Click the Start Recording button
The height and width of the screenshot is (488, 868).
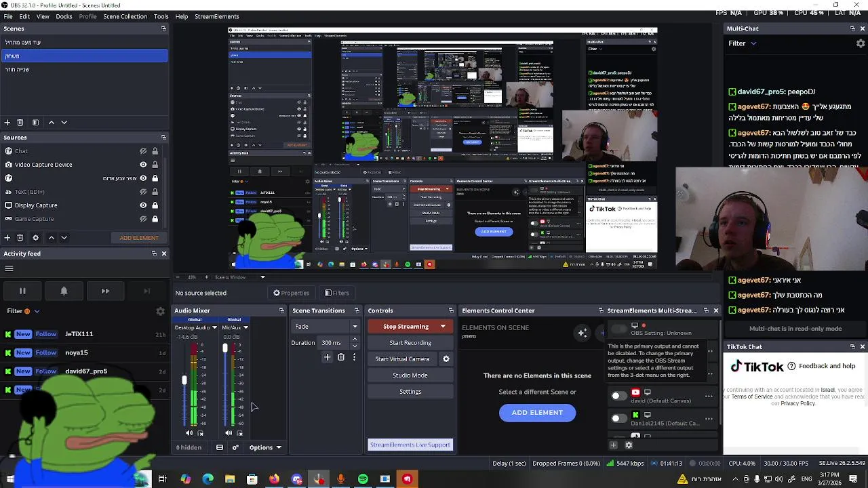point(410,343)
